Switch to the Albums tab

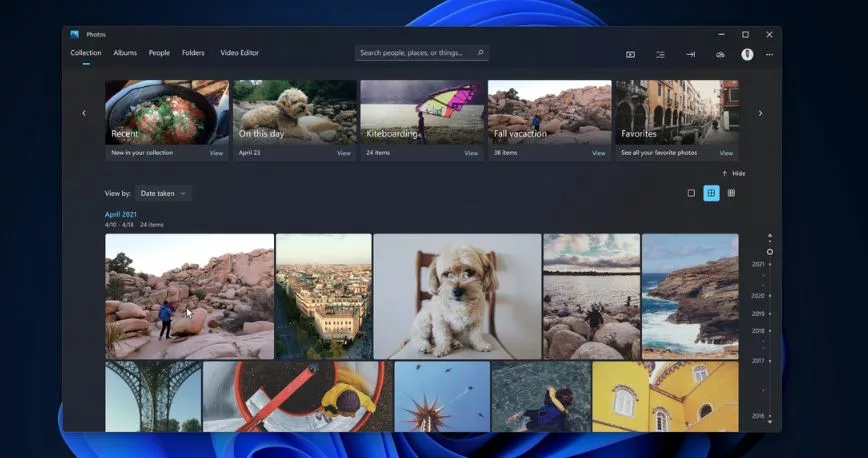click(x=125, y=53)
